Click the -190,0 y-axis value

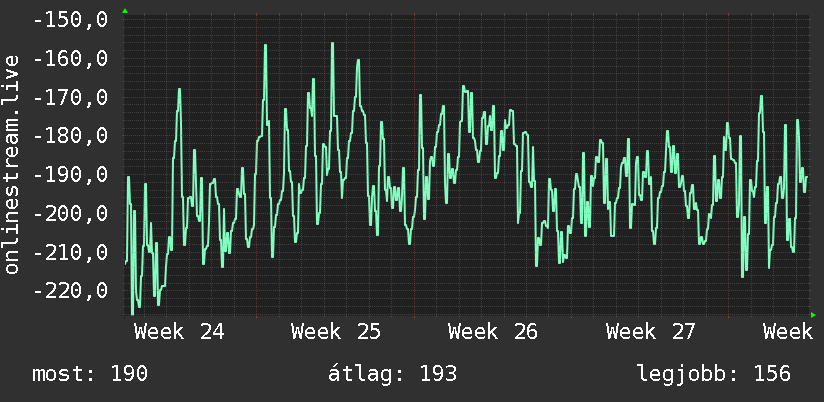pos(70,174)
